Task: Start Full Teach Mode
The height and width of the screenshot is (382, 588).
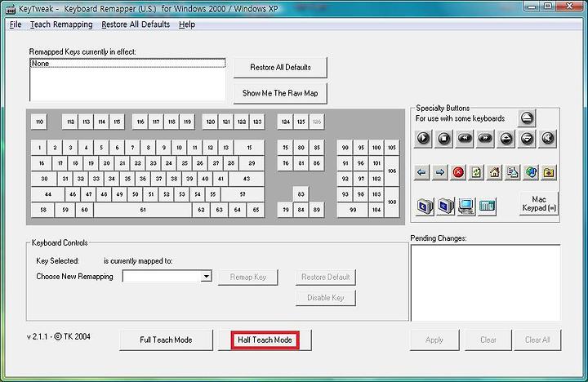Action: pyautogui.click(x=166, y=340)
